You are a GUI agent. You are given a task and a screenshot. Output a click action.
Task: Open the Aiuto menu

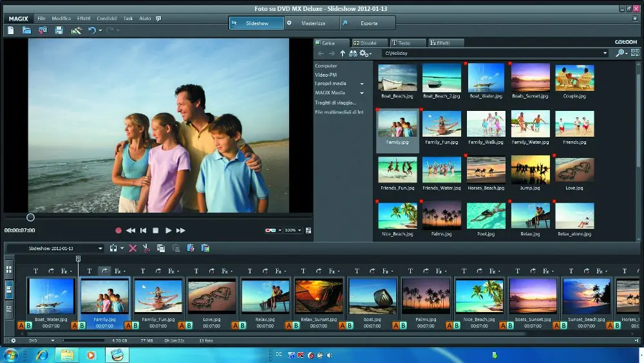145,19
